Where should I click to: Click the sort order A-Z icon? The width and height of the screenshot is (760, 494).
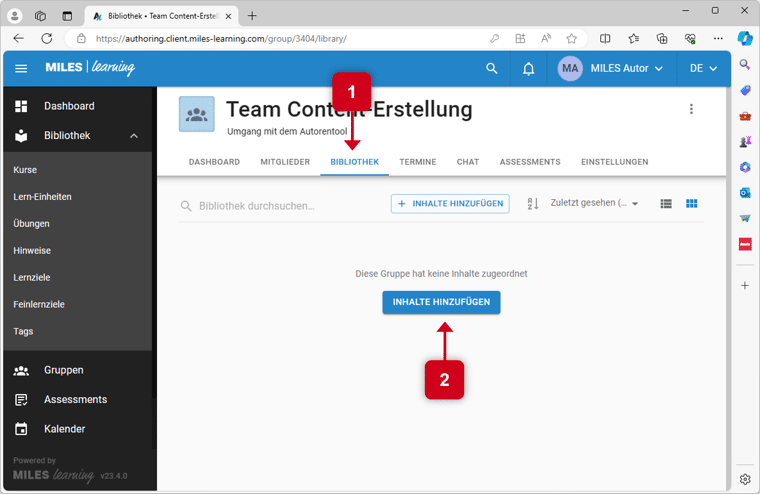coord(533,204)
